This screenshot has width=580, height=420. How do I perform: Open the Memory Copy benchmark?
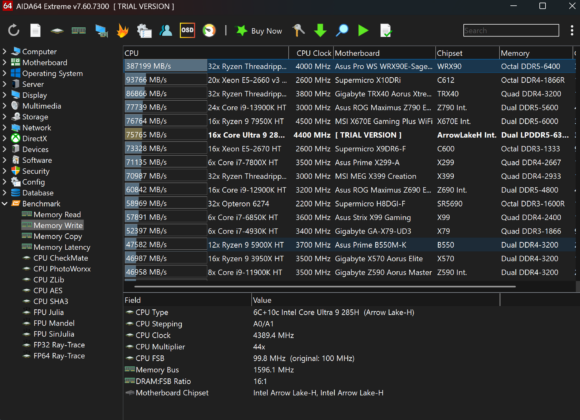(58, 236)
